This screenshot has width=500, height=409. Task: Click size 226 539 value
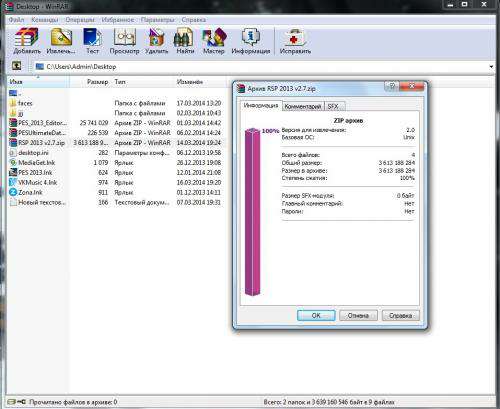[98, 133]
